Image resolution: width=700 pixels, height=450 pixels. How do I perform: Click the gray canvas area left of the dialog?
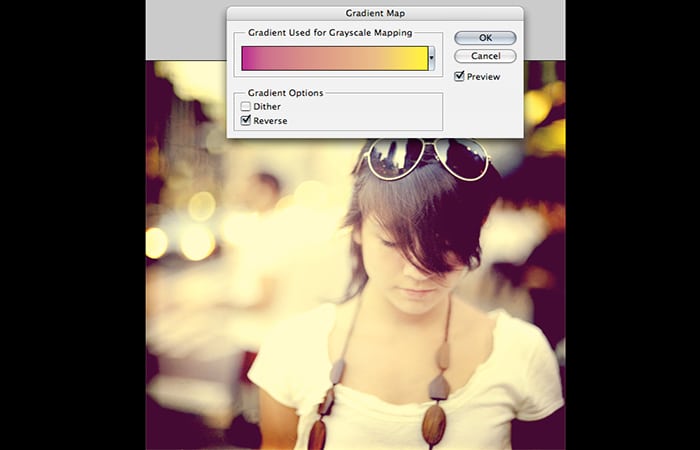185,30
